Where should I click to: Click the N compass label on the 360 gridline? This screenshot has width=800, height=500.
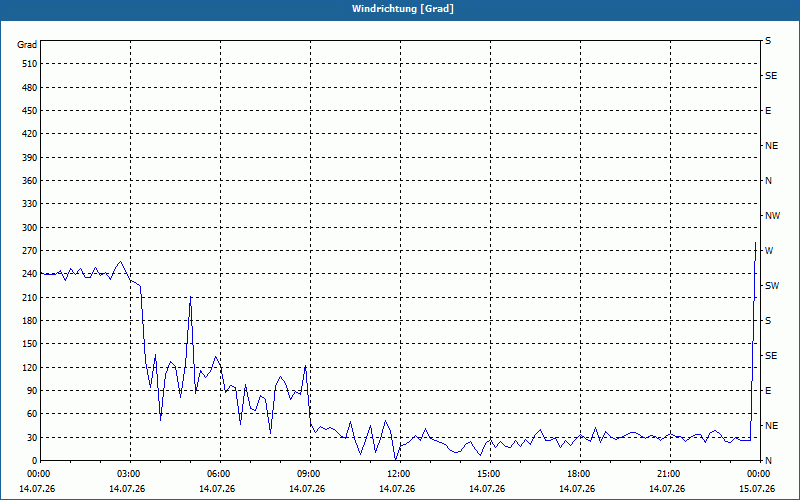click(x=768, y=181)
